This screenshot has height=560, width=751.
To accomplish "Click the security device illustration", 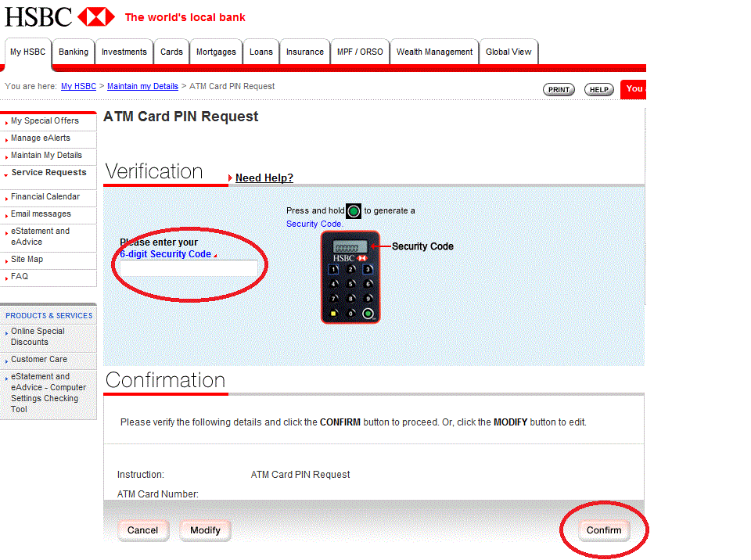I will pyautogui.click(x=350, y=278).
